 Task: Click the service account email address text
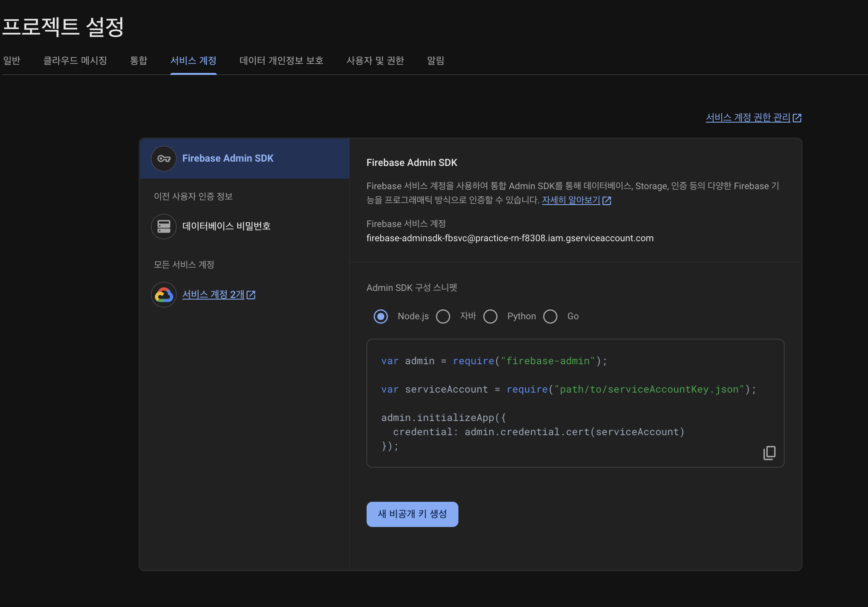pos(510,238)
